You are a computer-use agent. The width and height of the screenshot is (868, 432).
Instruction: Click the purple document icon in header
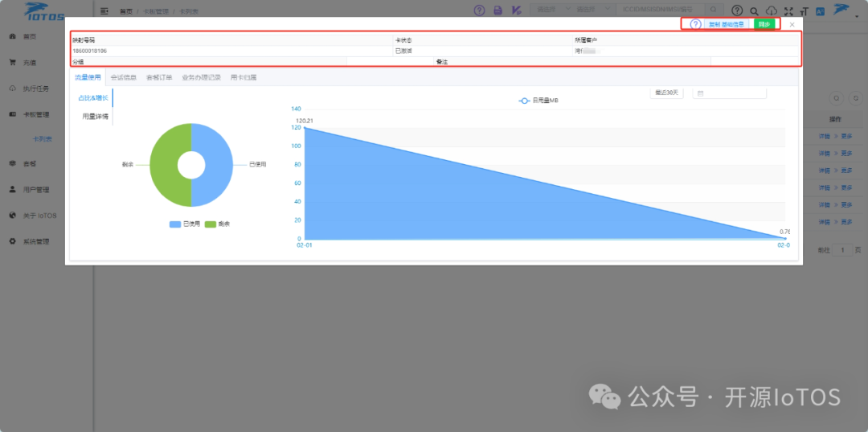[497, 10]
